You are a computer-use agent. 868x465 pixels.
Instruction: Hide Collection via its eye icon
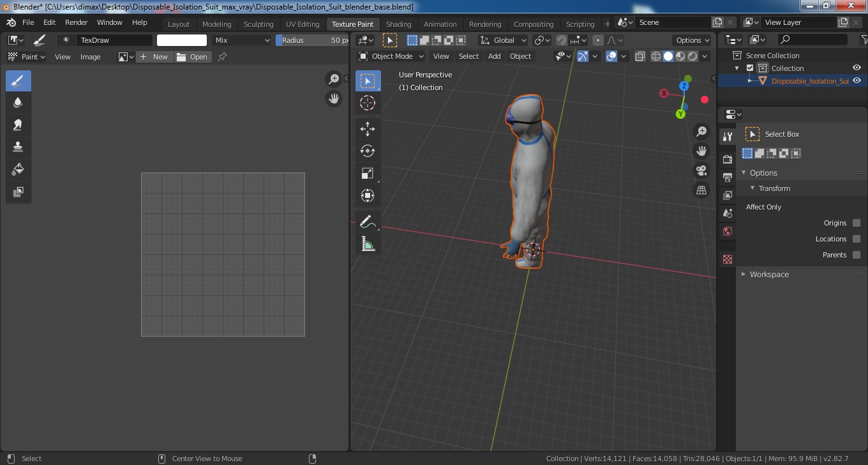coord(857,68)
